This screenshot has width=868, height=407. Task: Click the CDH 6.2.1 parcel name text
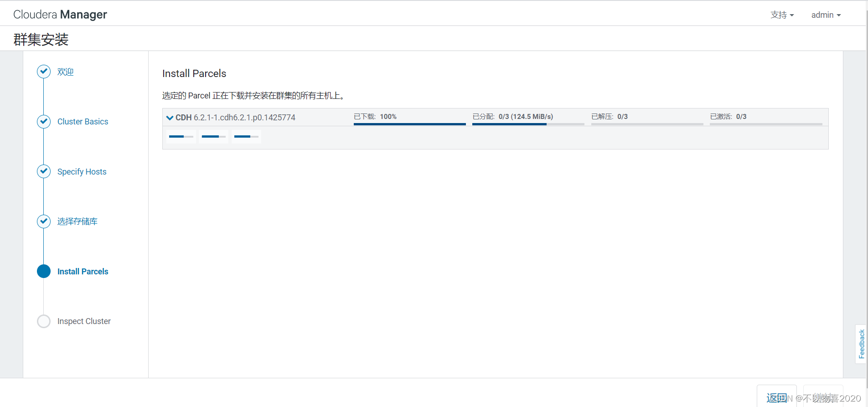[236, 118]
